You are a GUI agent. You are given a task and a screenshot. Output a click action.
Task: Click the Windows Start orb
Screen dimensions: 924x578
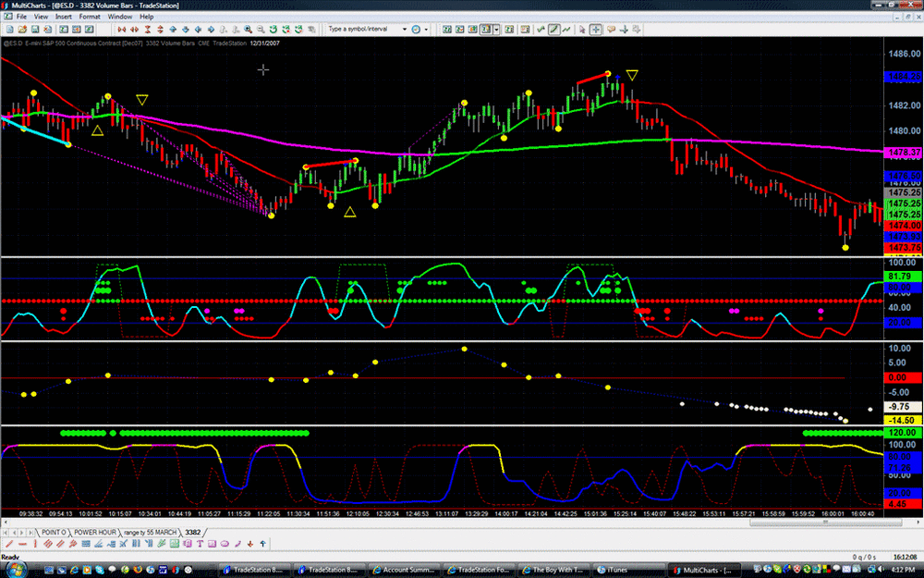pos(16,570)
